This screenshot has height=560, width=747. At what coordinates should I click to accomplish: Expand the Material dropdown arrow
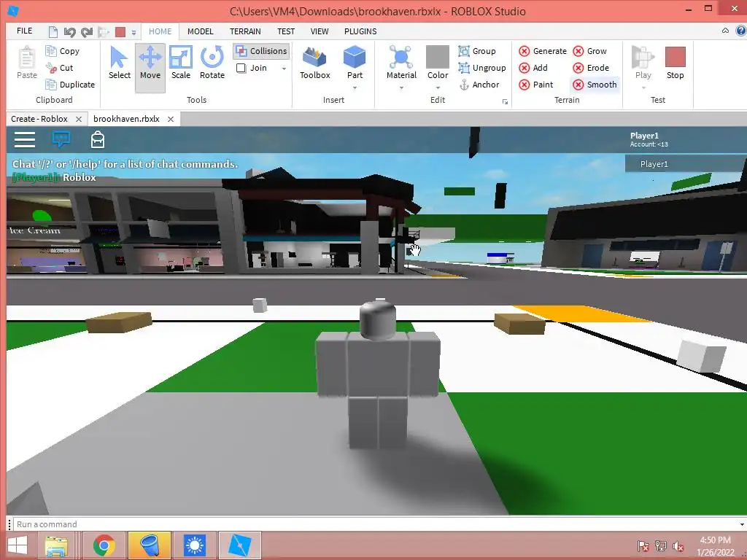pos(402,87)
